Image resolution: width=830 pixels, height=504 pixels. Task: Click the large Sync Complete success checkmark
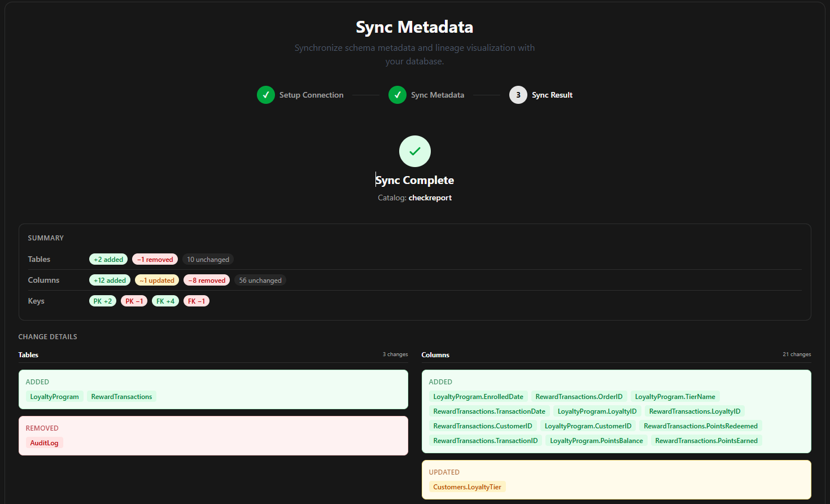415,151
